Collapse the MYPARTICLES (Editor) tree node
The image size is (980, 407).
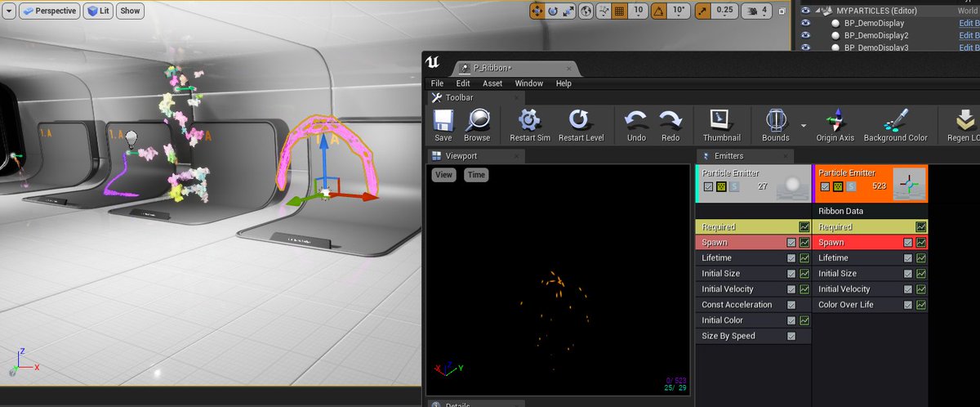tap(817, 11)
